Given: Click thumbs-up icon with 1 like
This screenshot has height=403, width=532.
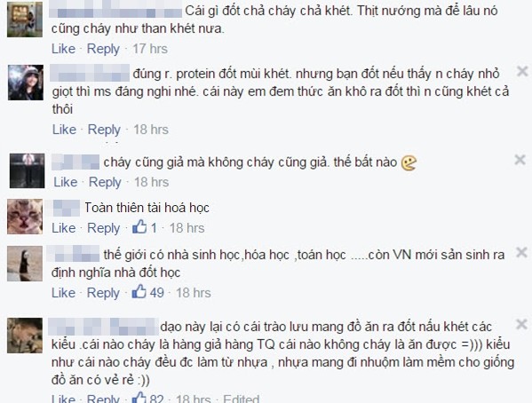Looking at the screenshot, I should pyautogui.click(x=139, y=227).
